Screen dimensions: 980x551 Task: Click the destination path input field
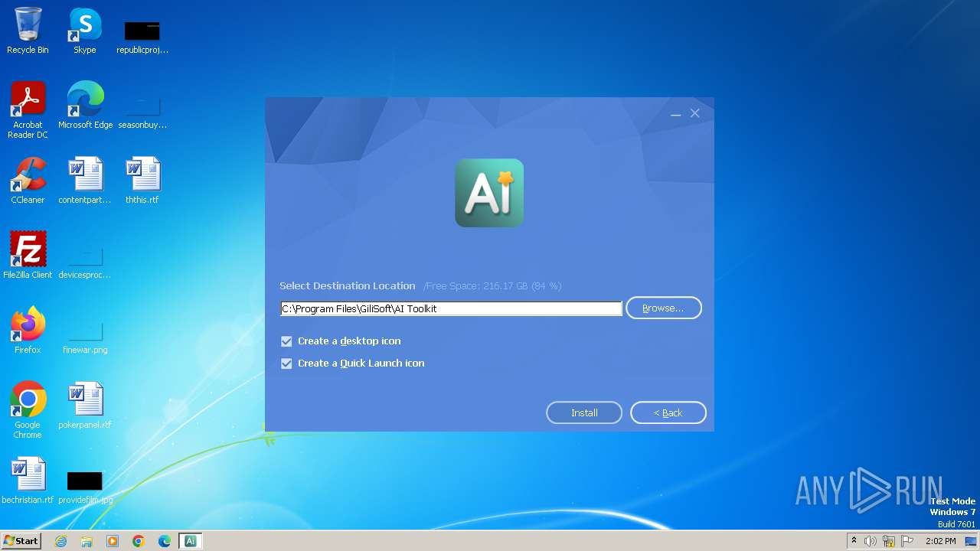tap(451, 308)
